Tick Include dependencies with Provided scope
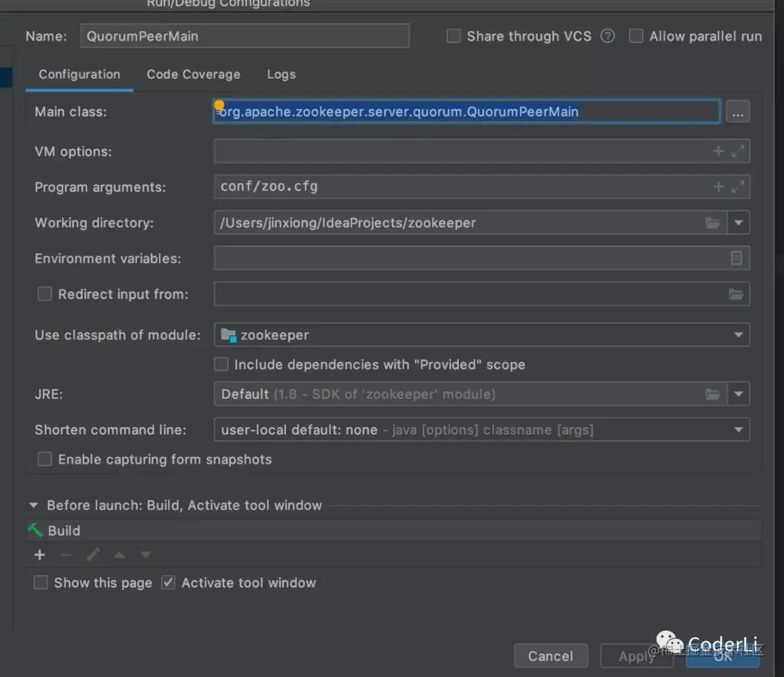Screen dimensions: 784x677 [x=221, y=364]
